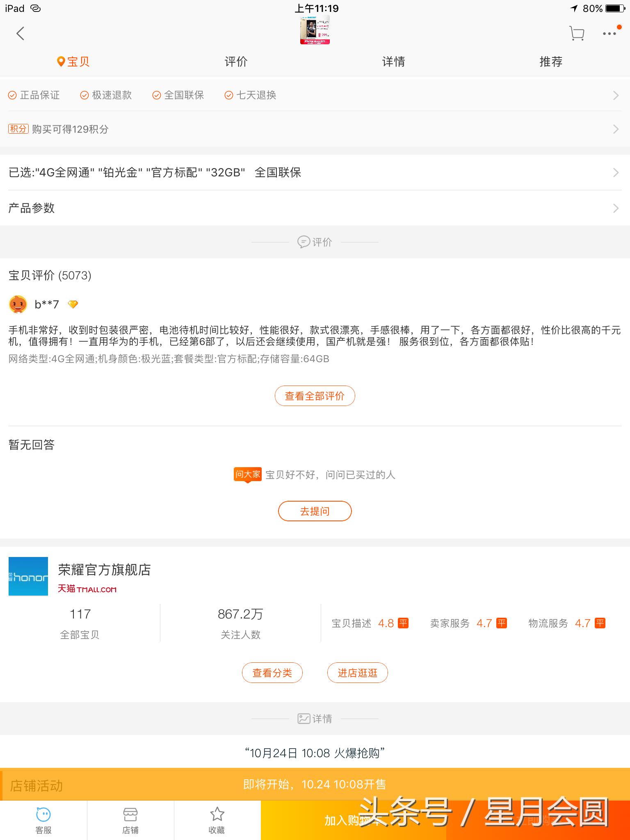The image size is (630, 840).
Task: Open 店铺 store icon in bottom bar
Action: pos(130,820)
